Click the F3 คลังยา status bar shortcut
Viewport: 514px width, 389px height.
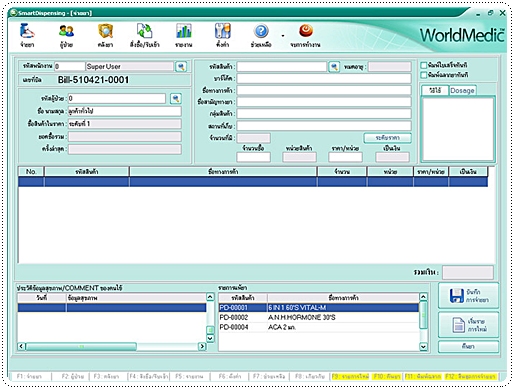point(106,377)
